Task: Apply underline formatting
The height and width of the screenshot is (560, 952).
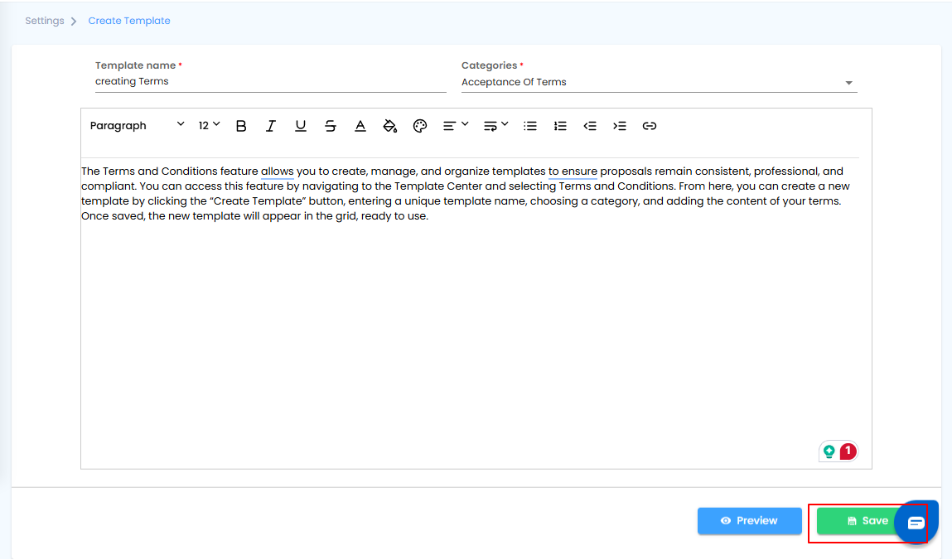Action: (x=301, y=126)
